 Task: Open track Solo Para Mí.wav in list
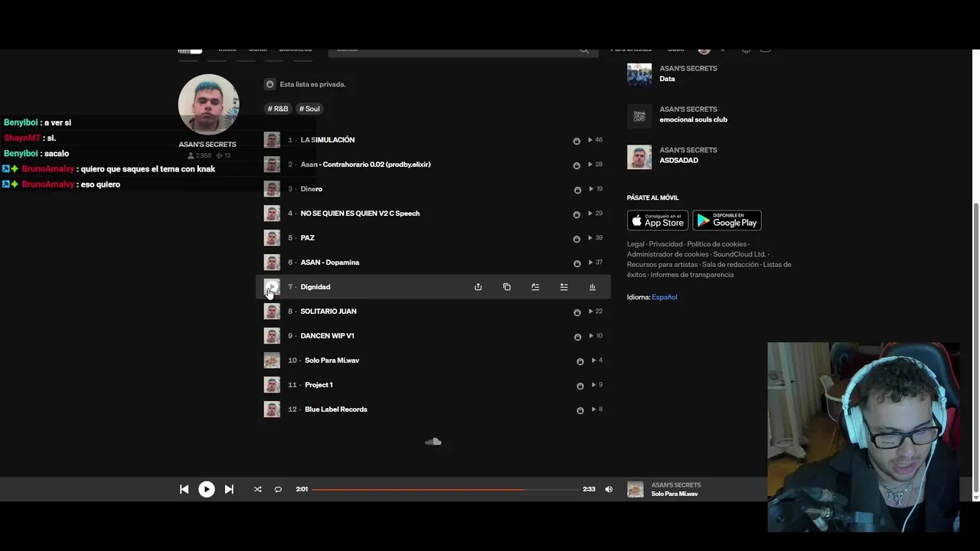click(x=332, y=360)
